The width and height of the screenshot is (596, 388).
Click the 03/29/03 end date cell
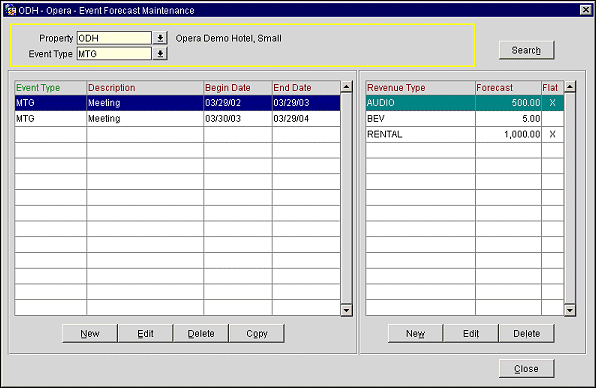[306, 103]
